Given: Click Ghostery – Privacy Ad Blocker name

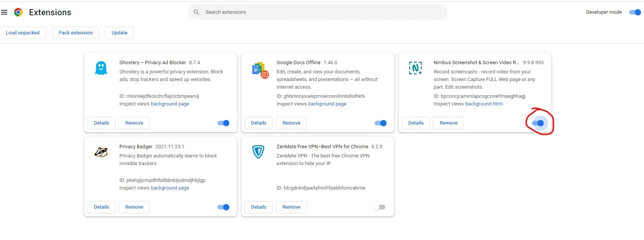Looking at the screenshot, I should pos(153,63).
